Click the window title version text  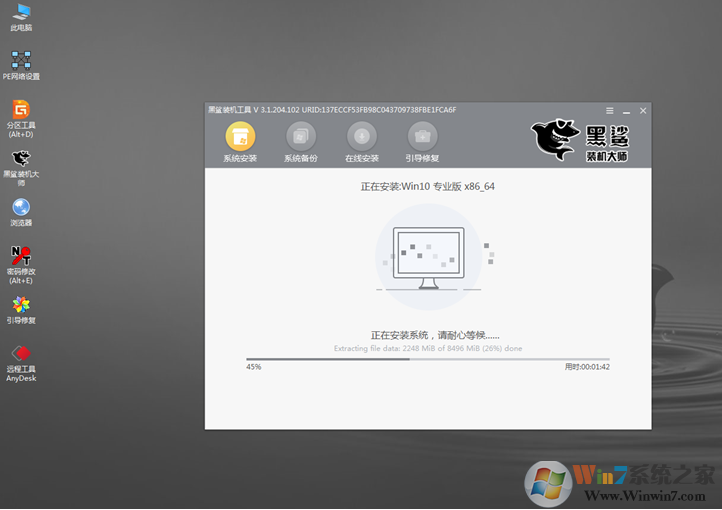click(x=332, y=110)
